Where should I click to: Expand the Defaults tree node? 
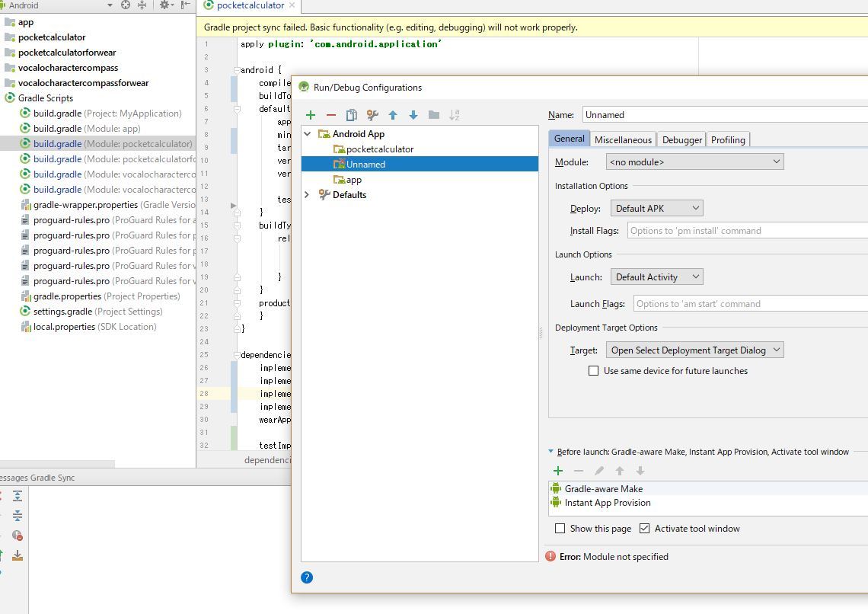(x=308, y=195)
